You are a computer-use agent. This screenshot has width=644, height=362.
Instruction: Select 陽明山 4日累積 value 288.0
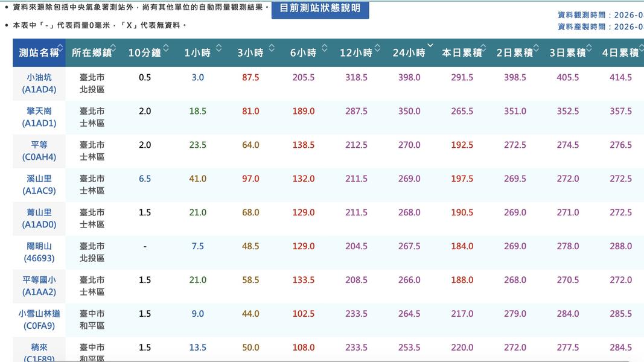620,246
